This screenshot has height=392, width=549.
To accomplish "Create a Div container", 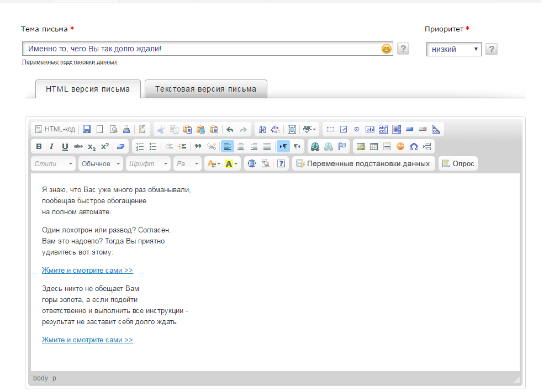I will (x=211, y=147).
